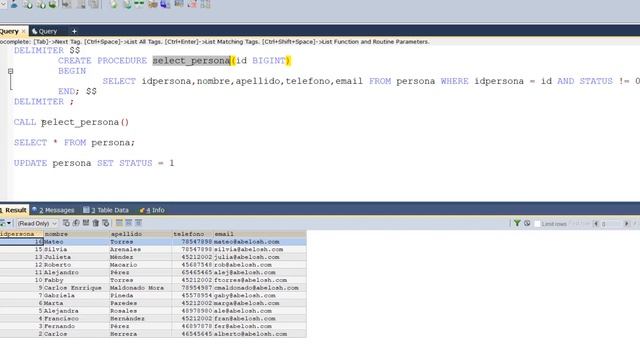The image size is (640, 360).
Task: Click the green funnel filter icon
Action: pyautogui.click(x=517, y=223)
